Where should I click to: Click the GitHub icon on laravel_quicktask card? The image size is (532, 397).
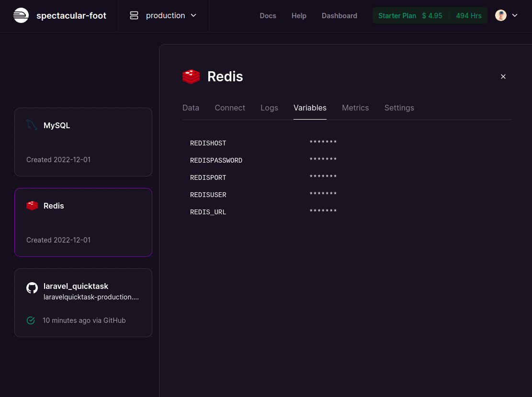coord(32,287)
